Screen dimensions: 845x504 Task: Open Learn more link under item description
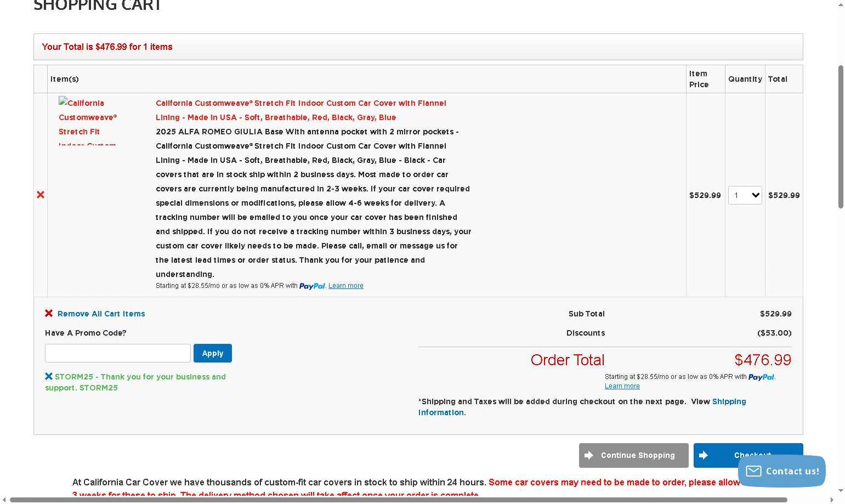click(346, 286)
